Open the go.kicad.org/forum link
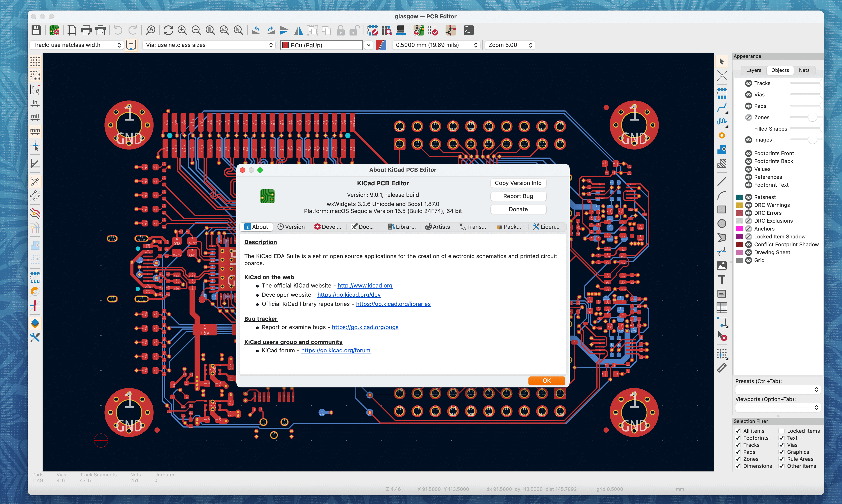The width and height of the screenshot is (842, 504). [336, 350]
